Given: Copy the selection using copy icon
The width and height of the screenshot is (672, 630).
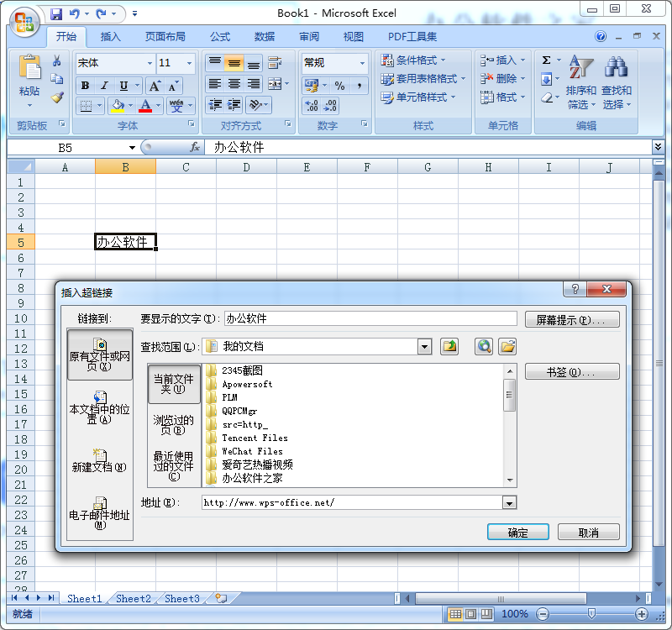Looking at the screenshot, I should (57, 79).
